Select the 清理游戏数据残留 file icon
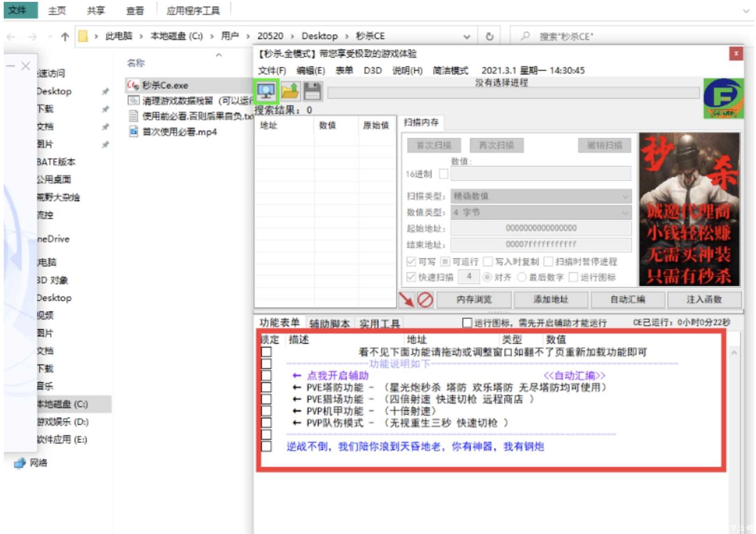The width and height of the screenshot is (756, 534). (x=133, y=101)
